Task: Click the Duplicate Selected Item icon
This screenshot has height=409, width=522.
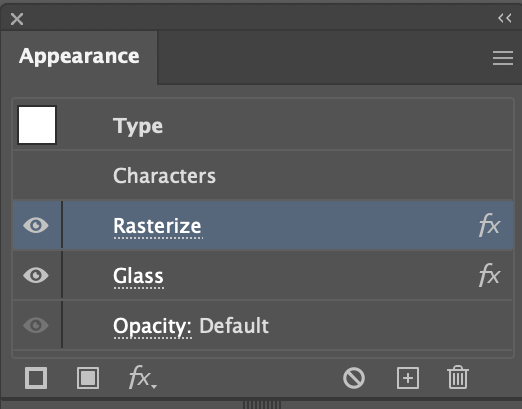Action: (x=408, y=378)
